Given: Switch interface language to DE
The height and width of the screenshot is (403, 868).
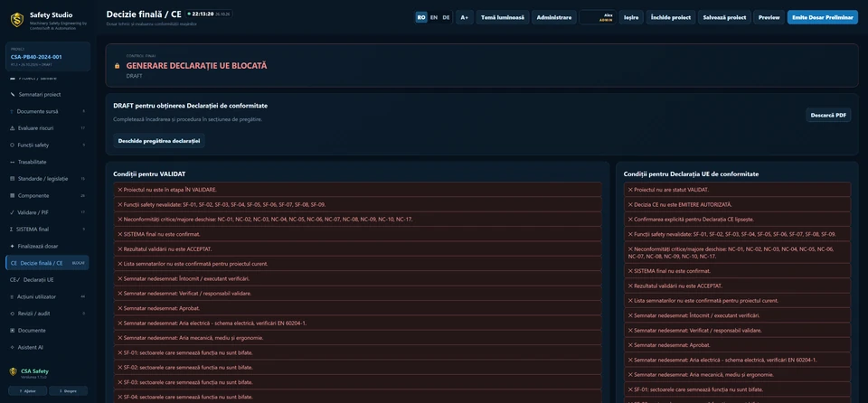Looking at the screenshot, I should click(446, 17).
